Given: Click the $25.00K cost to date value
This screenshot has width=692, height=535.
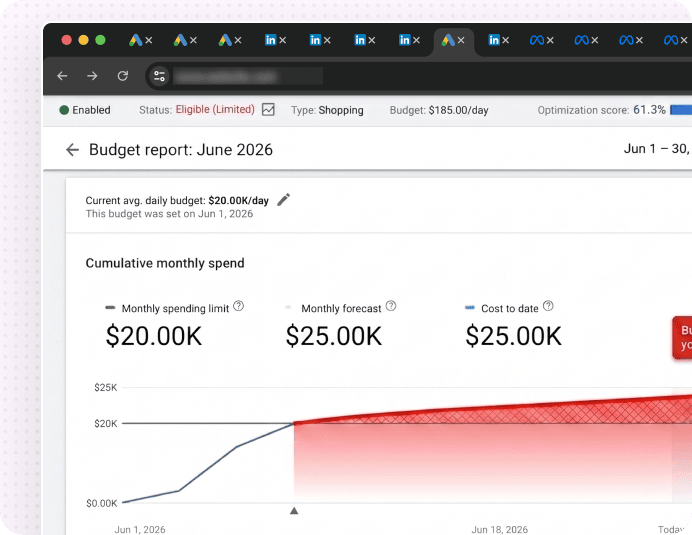Looking at the screenshot, I should click(513, 336).
